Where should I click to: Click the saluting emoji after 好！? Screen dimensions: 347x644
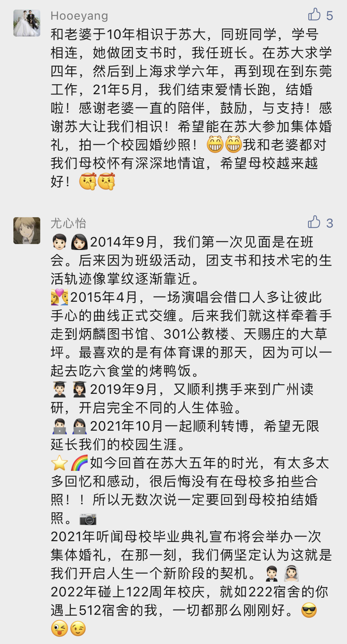[87, 182]
